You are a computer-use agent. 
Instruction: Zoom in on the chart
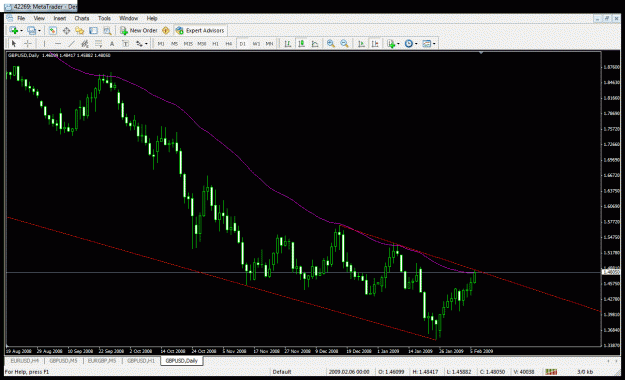331,43
